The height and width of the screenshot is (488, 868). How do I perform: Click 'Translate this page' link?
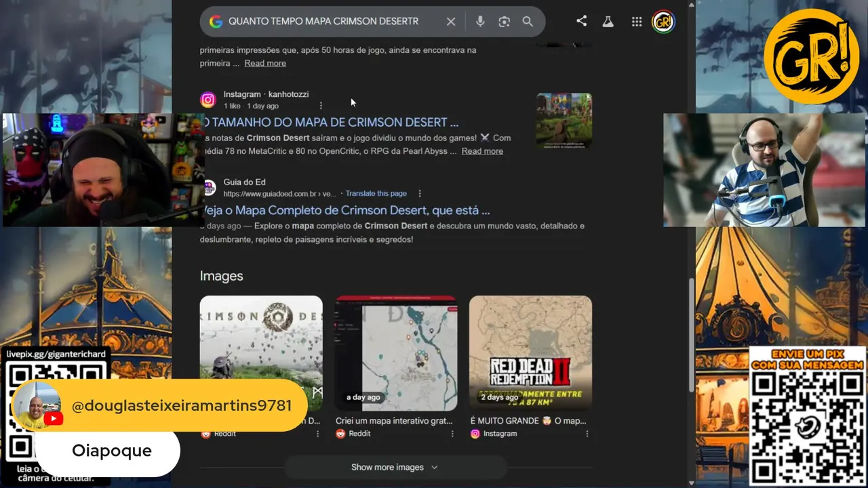coord(376,193)
